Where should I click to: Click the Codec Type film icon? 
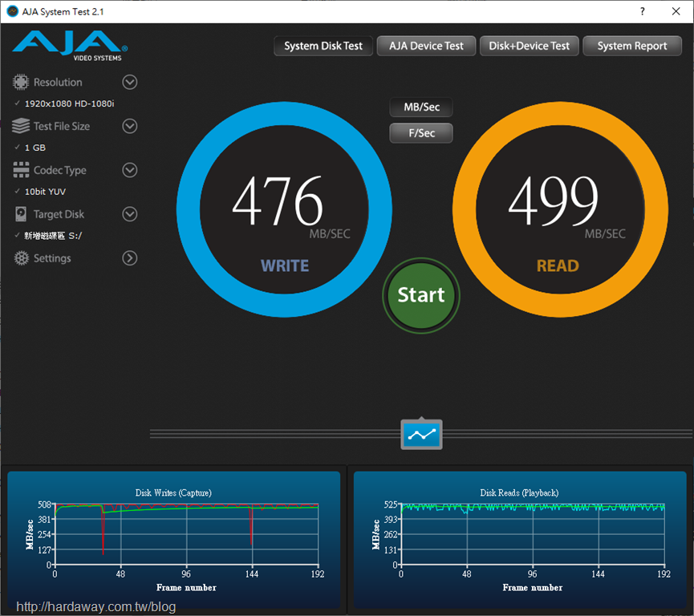[21, 170]
